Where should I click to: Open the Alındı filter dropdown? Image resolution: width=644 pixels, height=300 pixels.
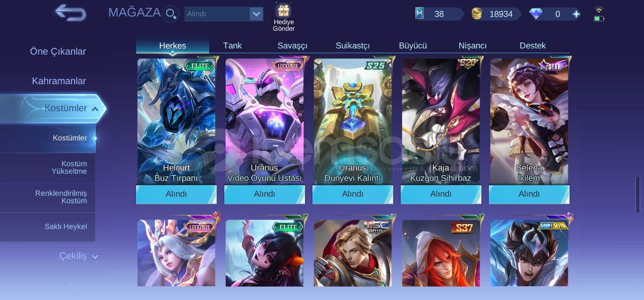(x=224, y=14)
